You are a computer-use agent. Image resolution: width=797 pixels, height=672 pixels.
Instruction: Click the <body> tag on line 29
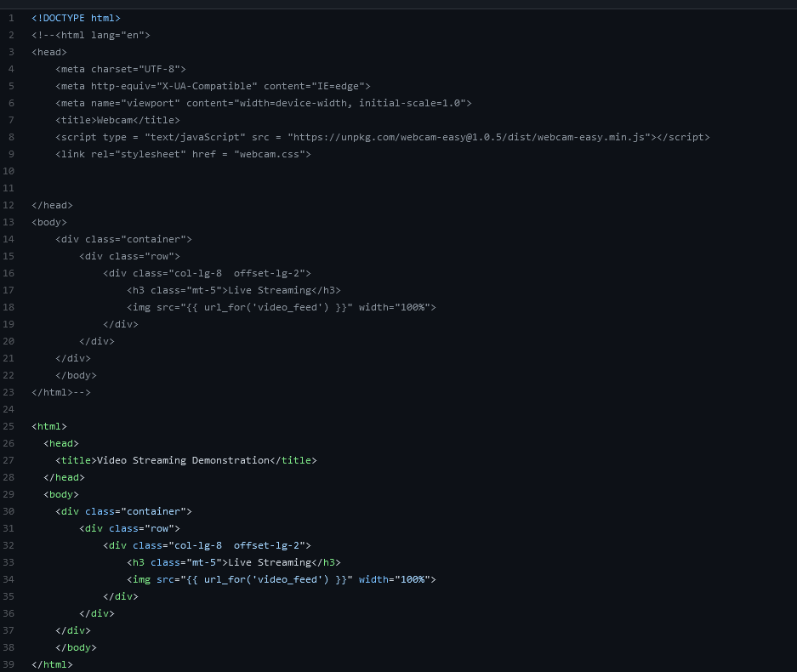[x=61, y=494]
